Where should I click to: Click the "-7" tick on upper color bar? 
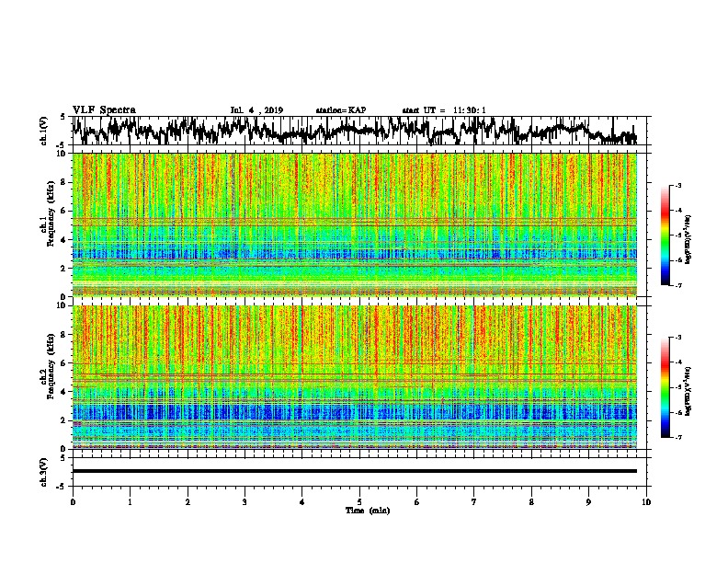click(678, 285)
